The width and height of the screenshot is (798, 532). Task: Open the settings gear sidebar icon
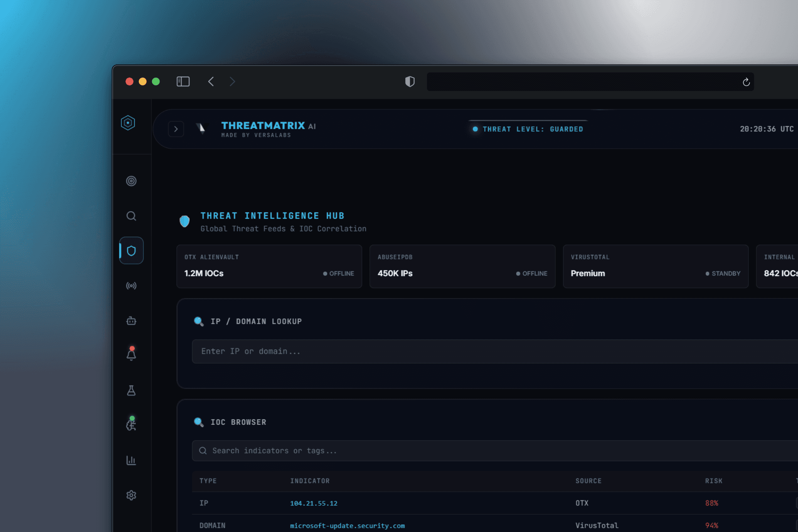[131, 495]
